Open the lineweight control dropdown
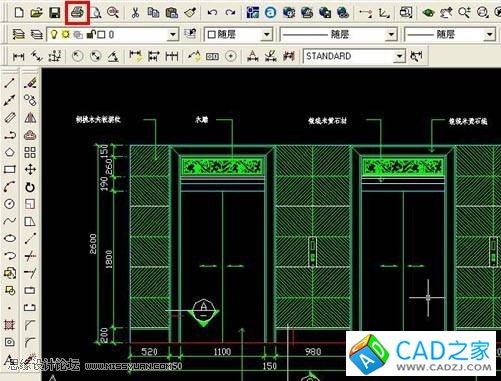The height and width of the screenshot is (381, 501). click(x=489, y=34)
